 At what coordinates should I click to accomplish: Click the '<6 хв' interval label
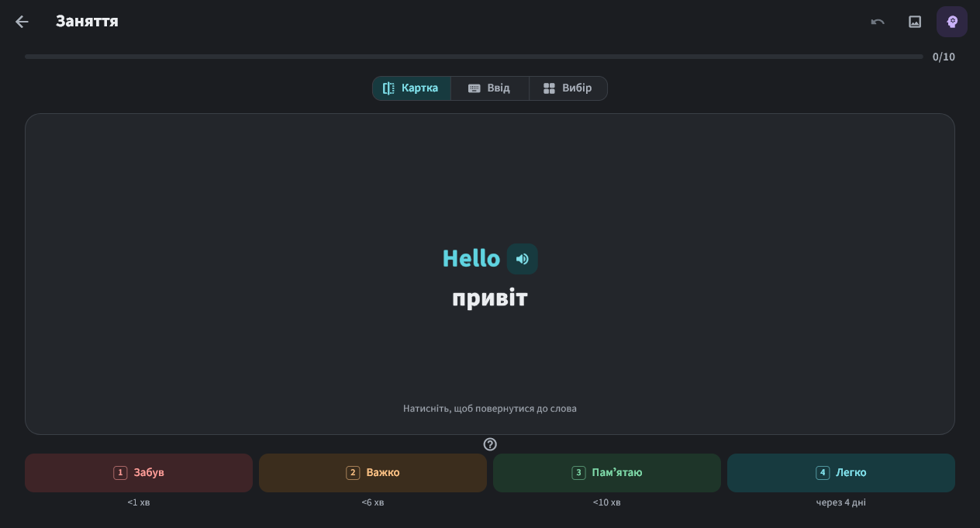coord(373,502)
